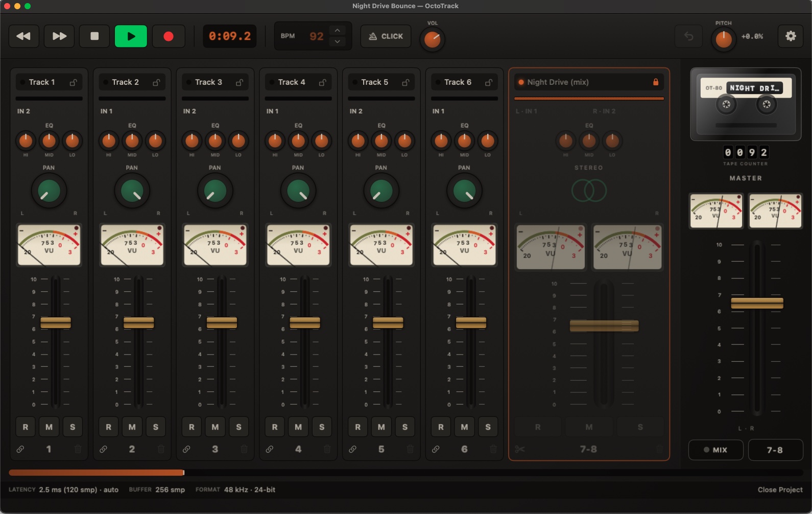Click the 7-8 button under the master fader
The image size is (812, 514).
(x=775, y=450)
